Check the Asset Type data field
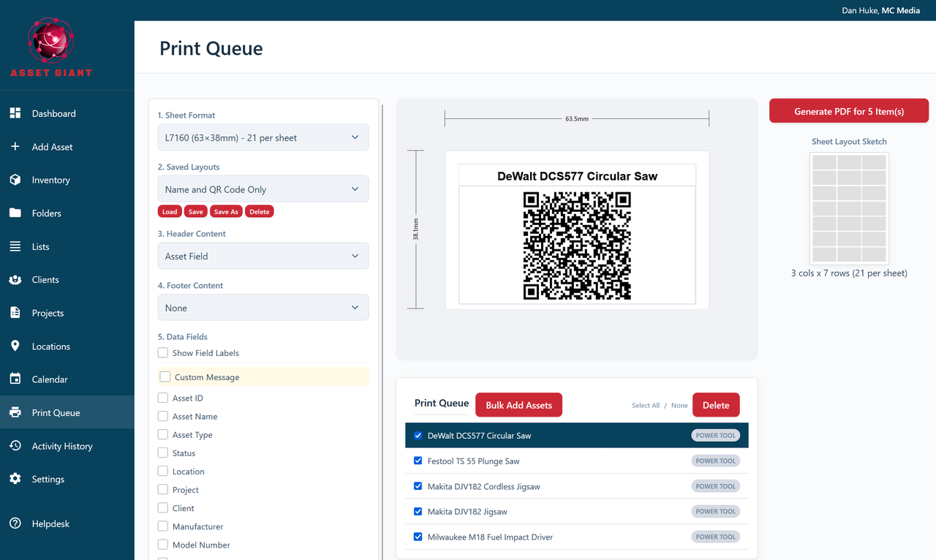This screenshot has width=936, height=560. (163, 434)
